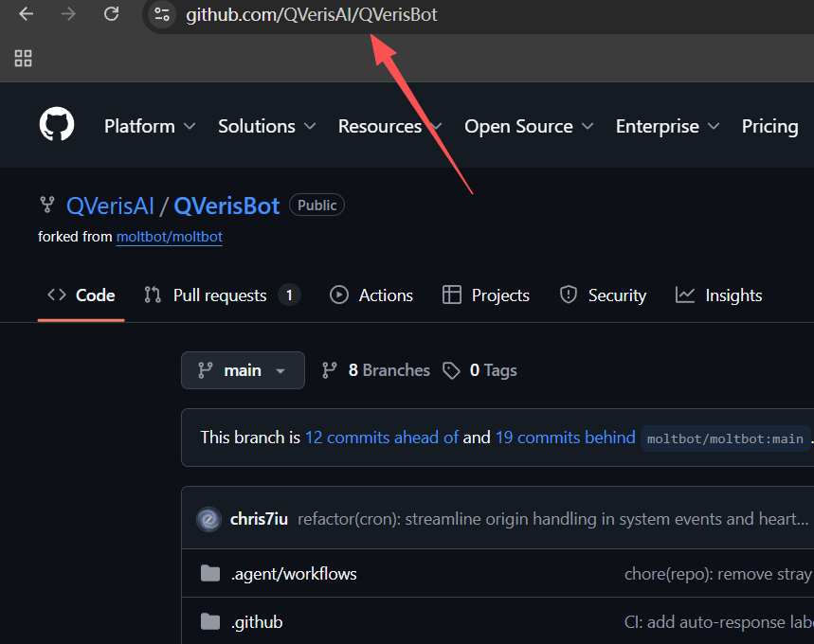Click the folder icon beside .github
The height and width of the screenshot is (644, 814).
[x=210, y=621]
